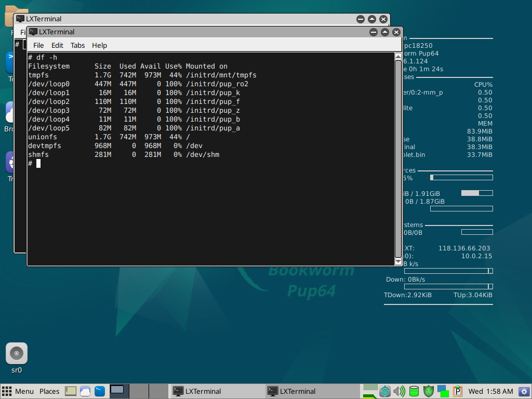Open the green storage drive tray icon
The image size is (532, 399).
tap(414, 391)
